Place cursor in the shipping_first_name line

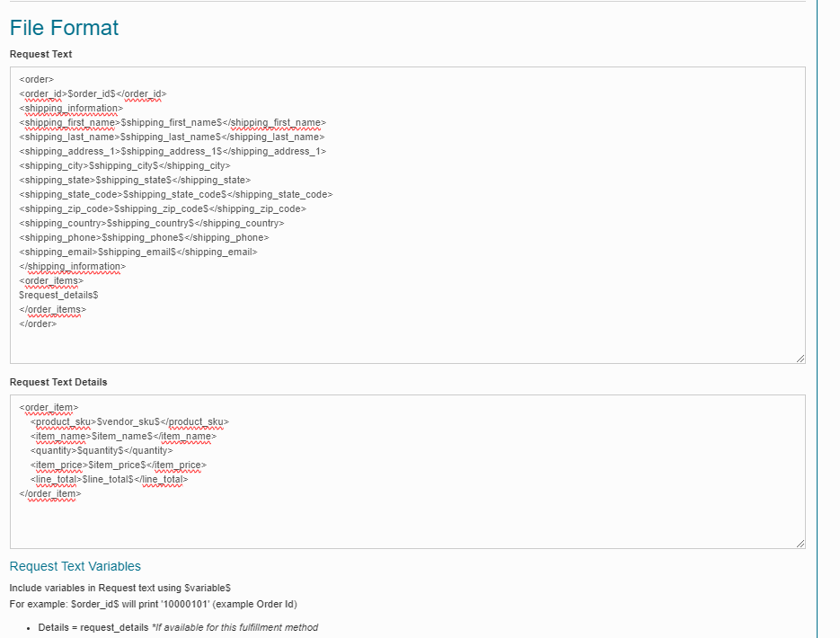pos(172,122)
